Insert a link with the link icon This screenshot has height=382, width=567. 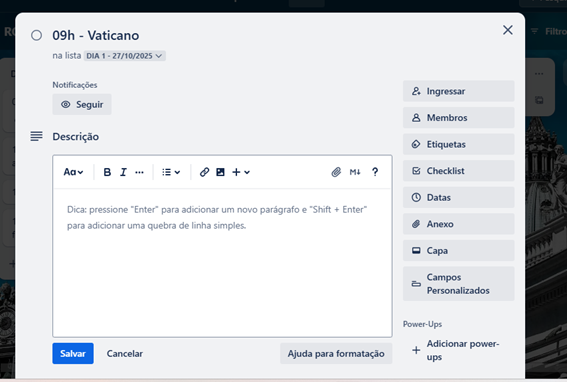click(x=204, y=172)
